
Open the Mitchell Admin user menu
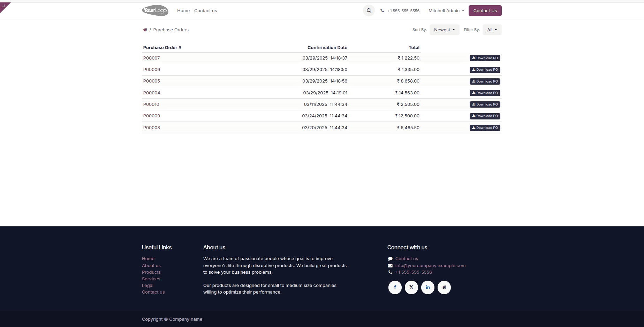(x=446, y=11)
